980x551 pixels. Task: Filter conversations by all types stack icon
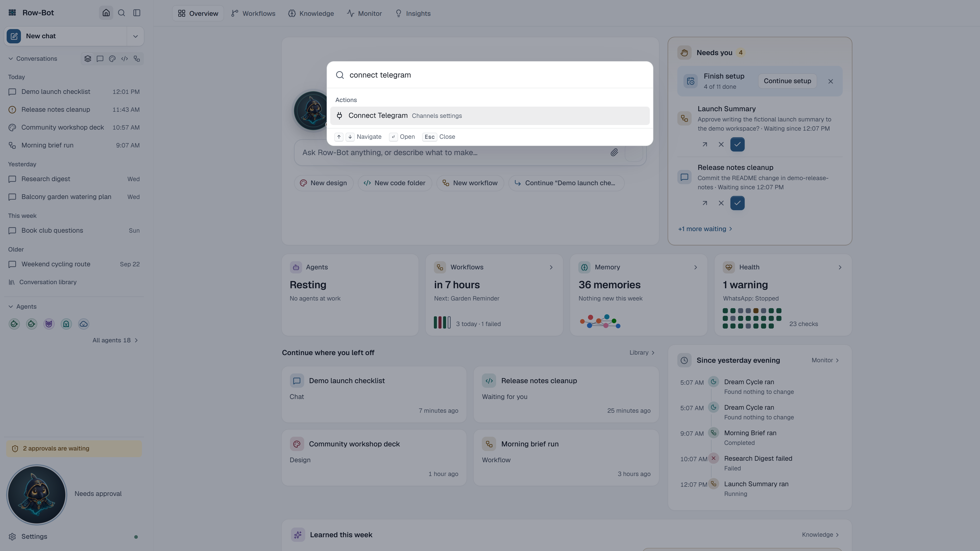click(x=88, y=59)
